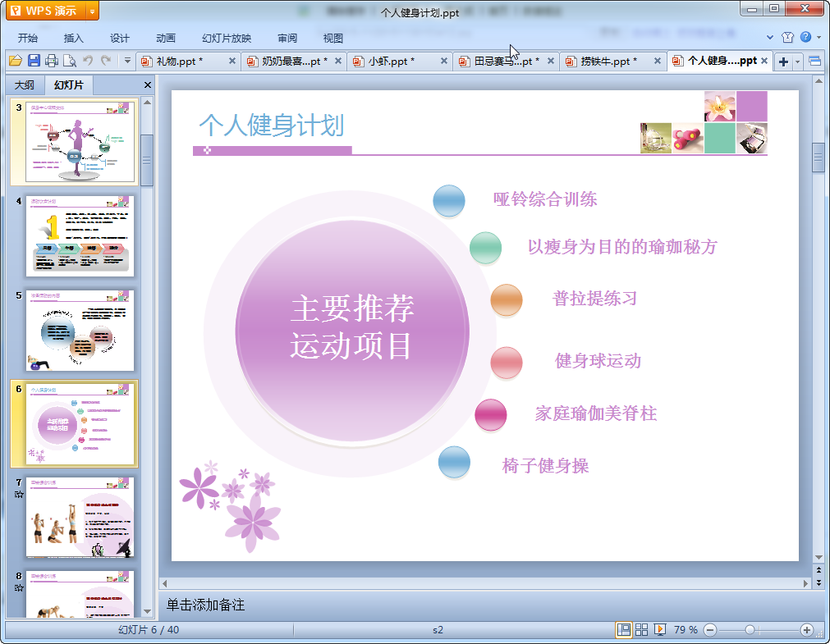Viewport: 830px width, 644px height.
Task: Expand the quick access toolbar dropdown
Action: (x=127, y=61)
